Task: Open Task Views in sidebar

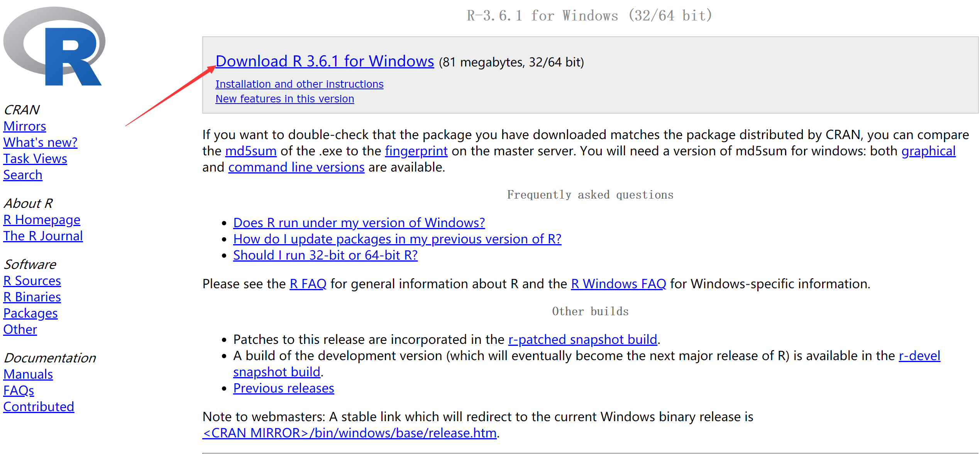Action: [35, 159]
